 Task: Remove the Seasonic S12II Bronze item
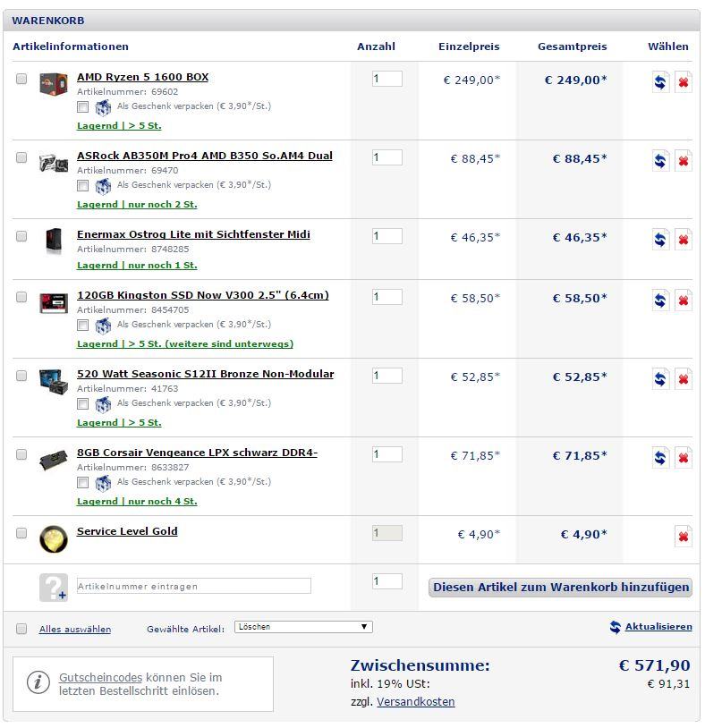(x=684, y=379)
